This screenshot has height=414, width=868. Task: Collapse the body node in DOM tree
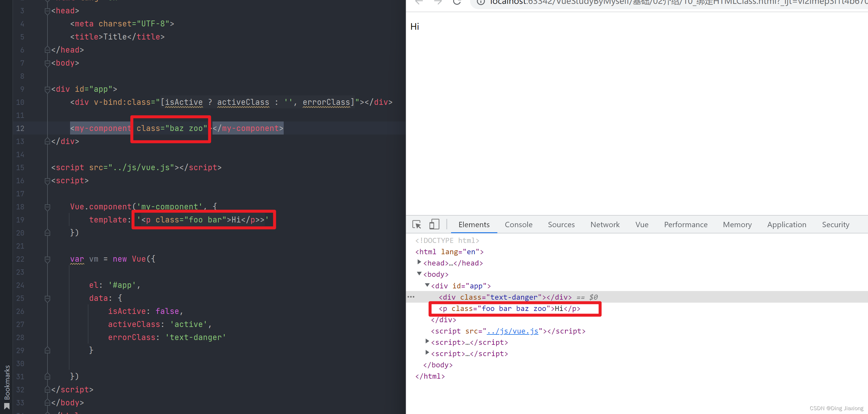coord(419,274)
